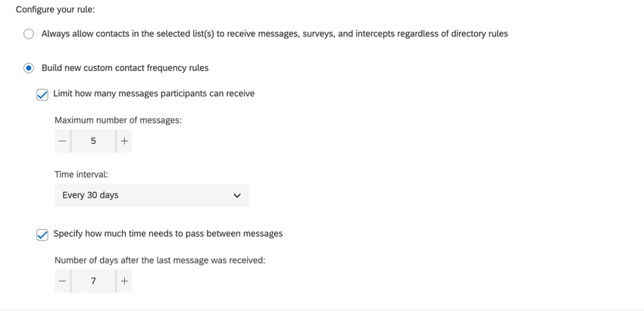
Task: Uncheck the 'Limit how many messages' checkbox
Action: point(42,95)
